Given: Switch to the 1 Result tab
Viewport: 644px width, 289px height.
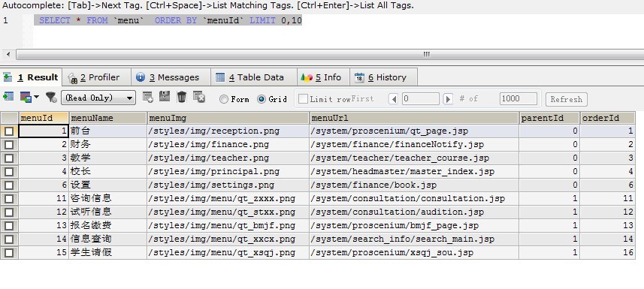Looking at the screenshot, I should tap(31, 77).
